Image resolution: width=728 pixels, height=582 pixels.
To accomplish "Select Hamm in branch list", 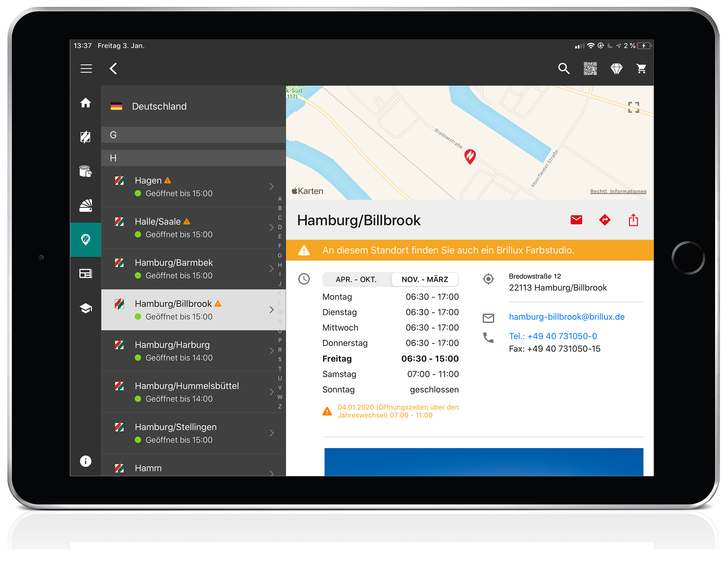I will point(193,465).
